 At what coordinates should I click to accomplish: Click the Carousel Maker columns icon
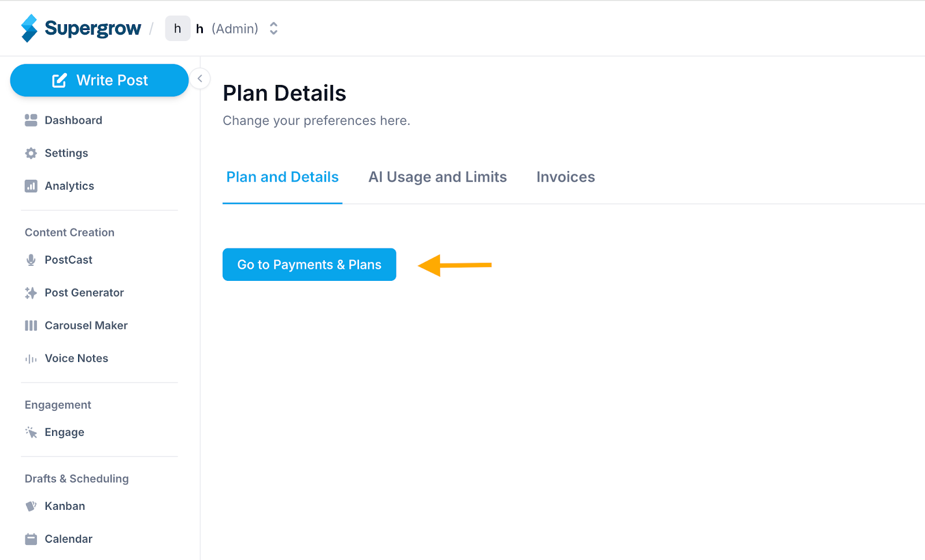[x=31, y=326]
